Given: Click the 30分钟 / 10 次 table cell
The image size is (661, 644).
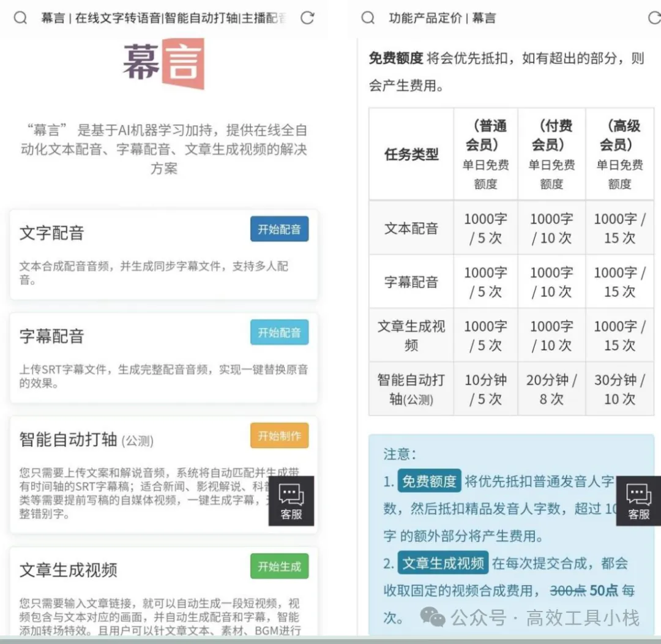Looking at the screenshot, I should [x=619, y=389].
